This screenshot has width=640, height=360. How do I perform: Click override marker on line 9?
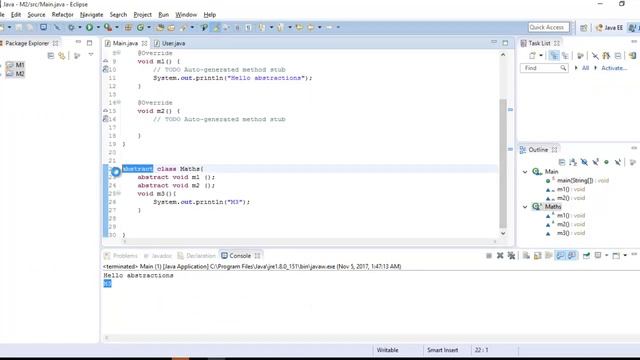[105, 61]
